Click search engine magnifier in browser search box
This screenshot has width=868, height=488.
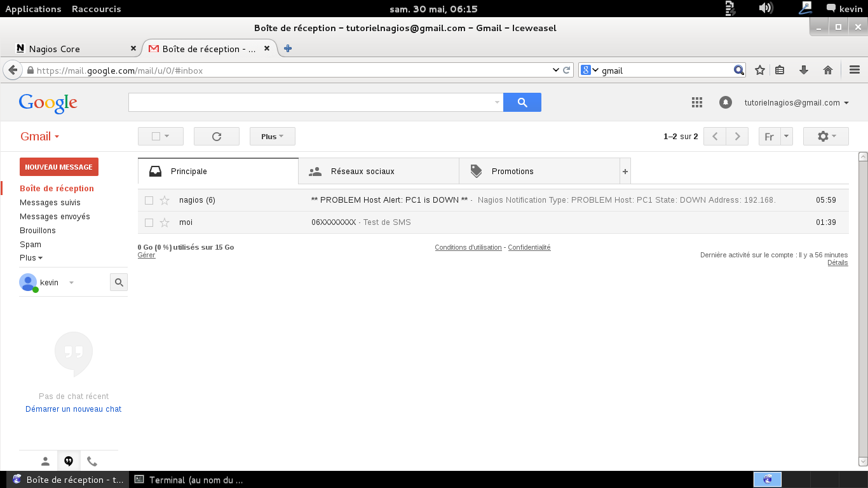pos(738,70)
